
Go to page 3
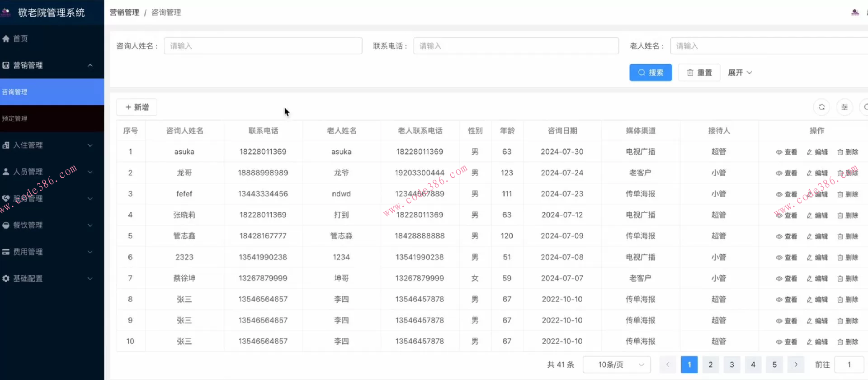[731, 365]
